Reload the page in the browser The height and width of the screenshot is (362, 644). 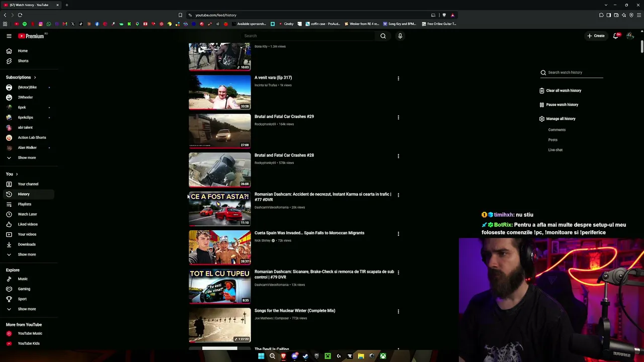click(20, 15)
